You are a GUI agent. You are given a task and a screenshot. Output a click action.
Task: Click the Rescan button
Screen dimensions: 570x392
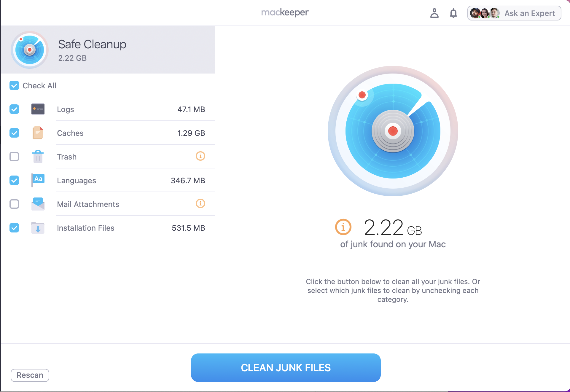click(x=30, y=375)
